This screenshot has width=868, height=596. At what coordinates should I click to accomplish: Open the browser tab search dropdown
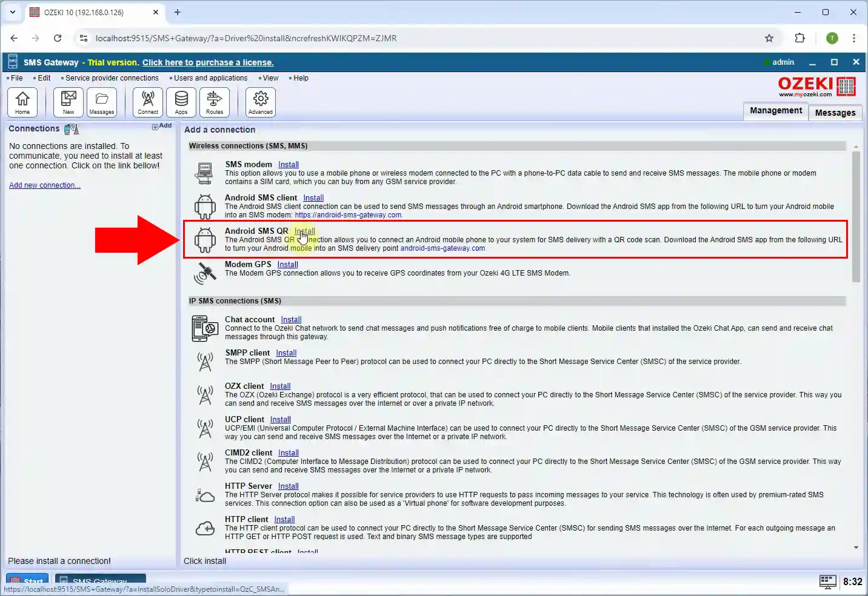(12, 12)
